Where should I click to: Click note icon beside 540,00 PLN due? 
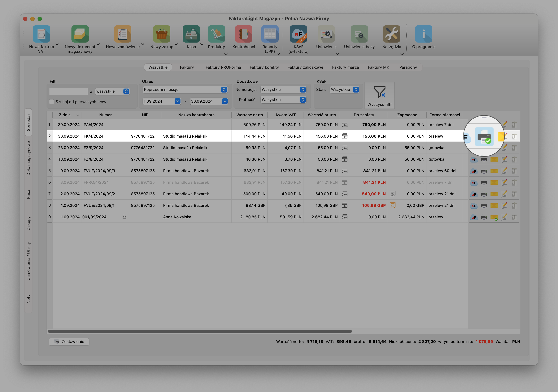pyautogui.click(x=393, y=194)
